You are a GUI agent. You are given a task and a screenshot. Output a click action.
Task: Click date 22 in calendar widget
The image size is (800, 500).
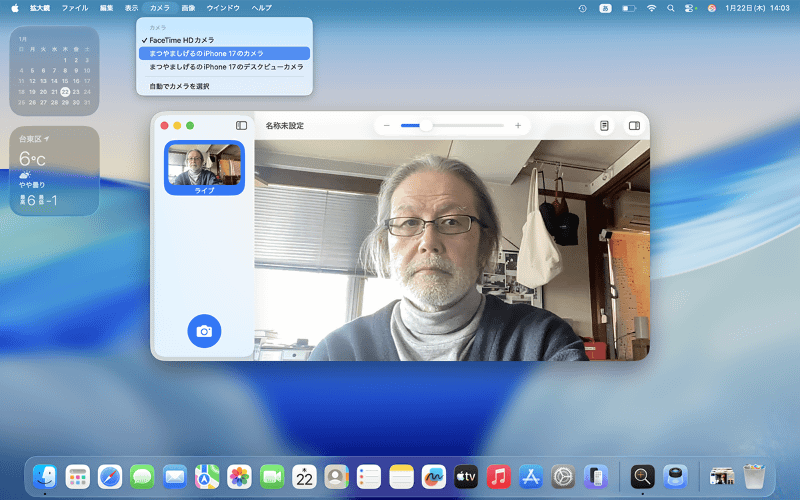[x=65, y=92]
